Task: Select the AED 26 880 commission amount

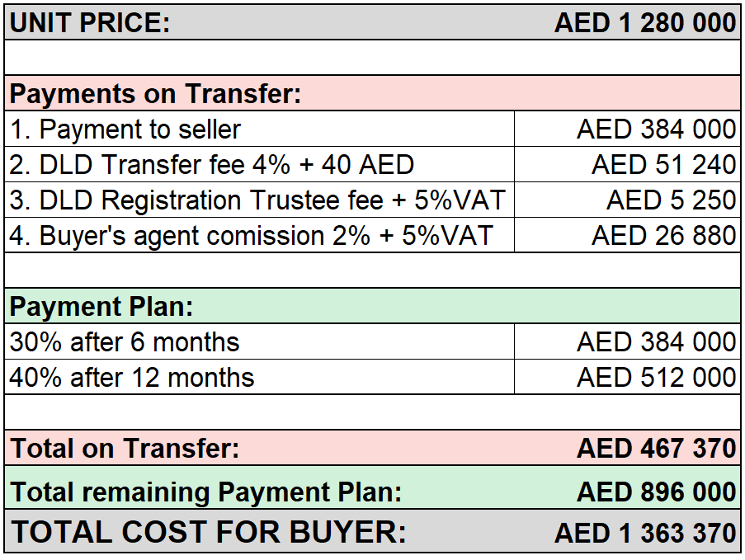Action: coord(664,235)
